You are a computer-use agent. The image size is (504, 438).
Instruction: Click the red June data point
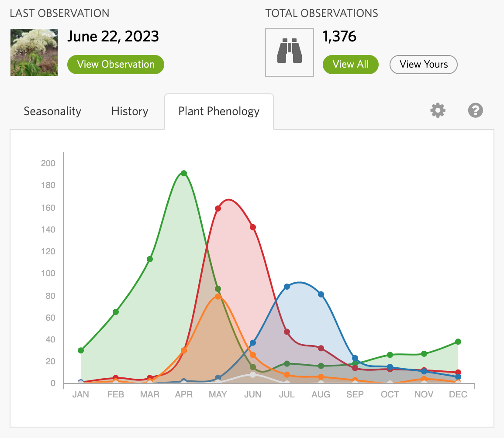point(252,227)
